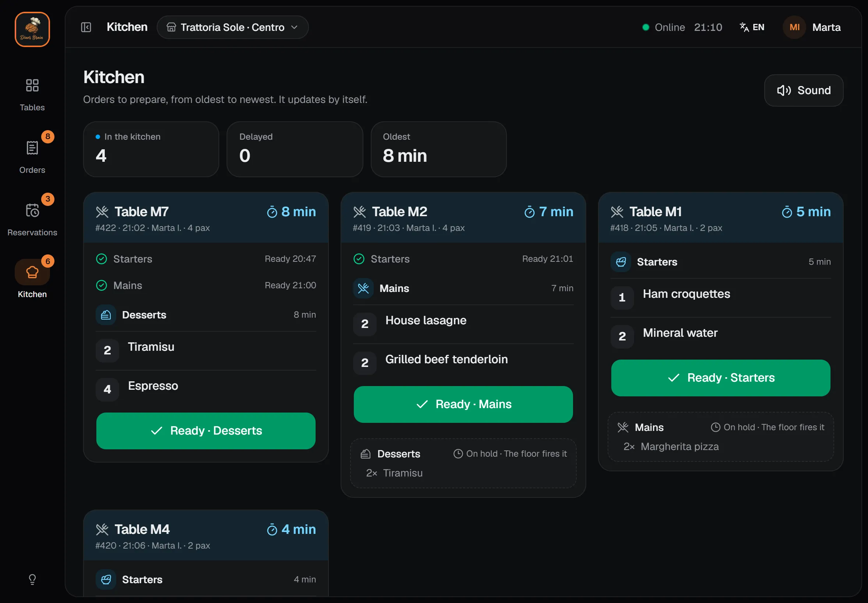Click on-hold Mains box with Margherita pizza
Screen dimensions: 868x603
coord(720,437)
